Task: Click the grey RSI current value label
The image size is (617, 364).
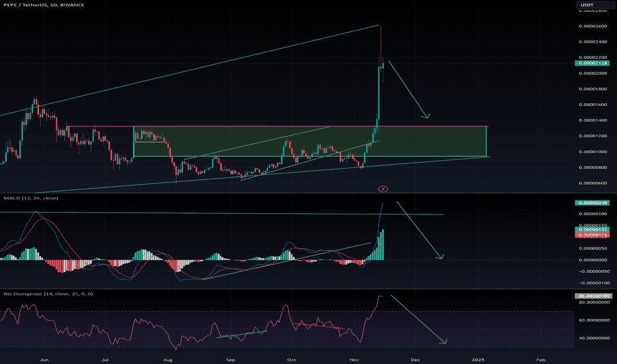Action: (x=593, y=296)
